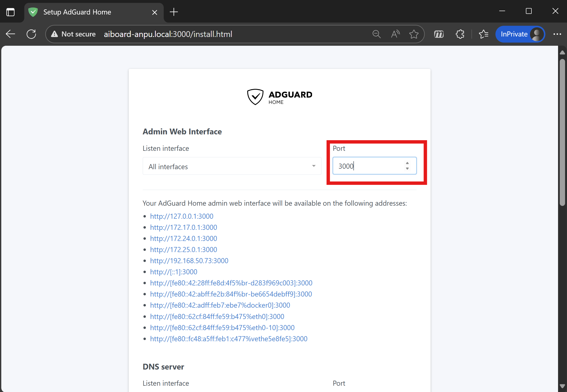Add page to favorites with the star icon
This screenshot has width=567, height=392.
tap(414, 34)
